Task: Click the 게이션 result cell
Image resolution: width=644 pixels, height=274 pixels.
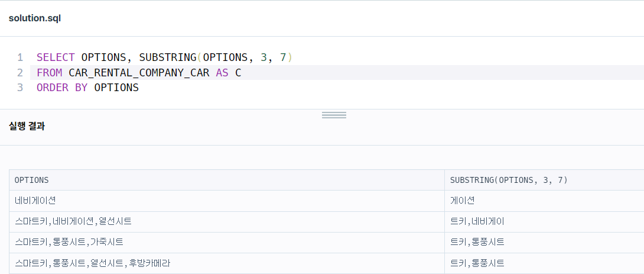Action: coord(544,201)
